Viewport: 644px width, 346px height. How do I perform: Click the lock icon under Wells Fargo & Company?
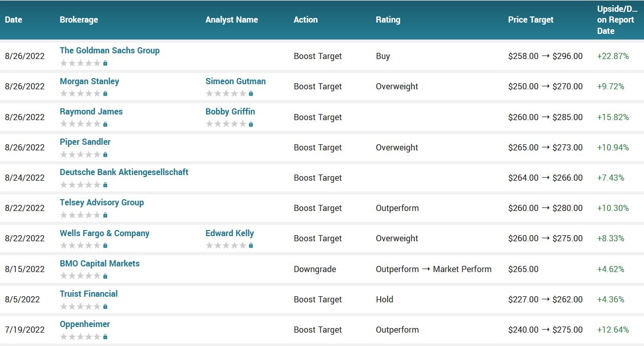pos(105,245)
